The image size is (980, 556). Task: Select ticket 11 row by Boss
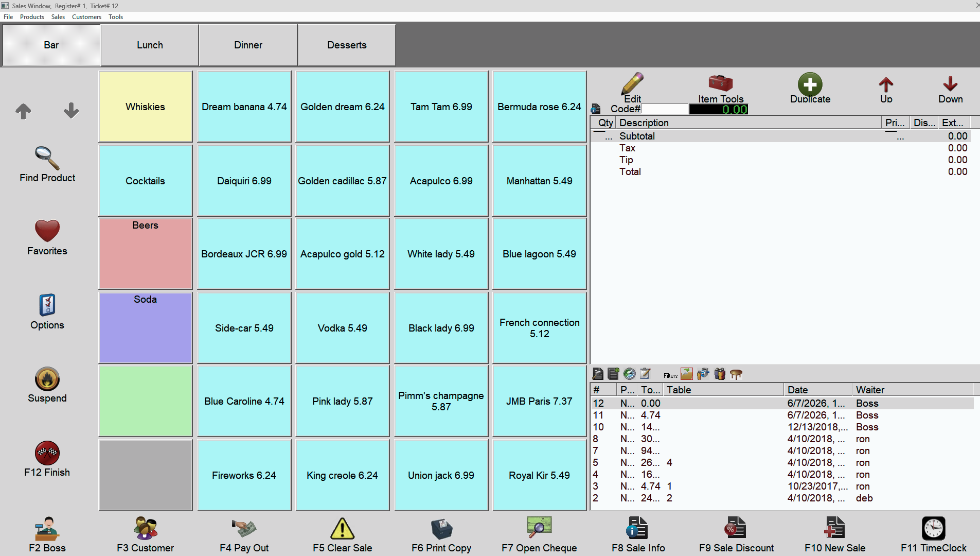[x=782, y=415]
